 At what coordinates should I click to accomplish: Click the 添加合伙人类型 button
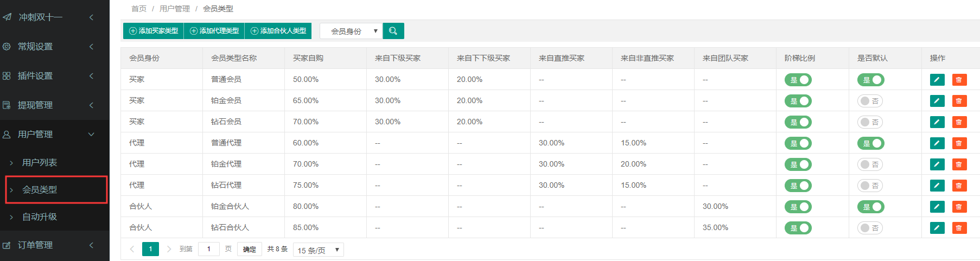click(278, 31)
